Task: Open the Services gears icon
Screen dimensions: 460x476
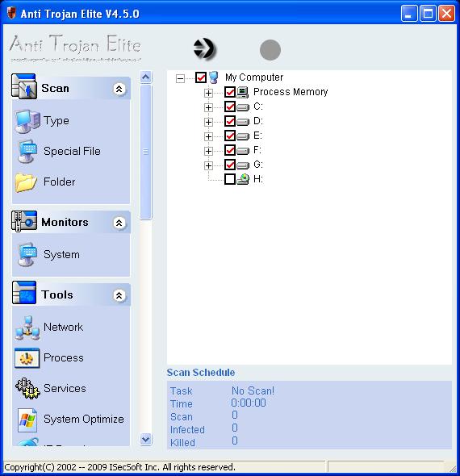Action: pyautogui.click(x=27, y=389)
